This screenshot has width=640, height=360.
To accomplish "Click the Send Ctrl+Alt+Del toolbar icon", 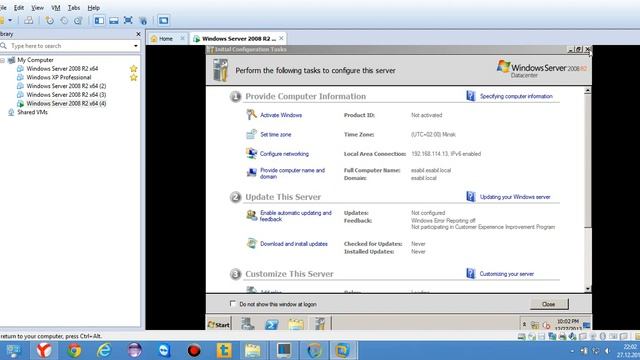I will point(29,20).
